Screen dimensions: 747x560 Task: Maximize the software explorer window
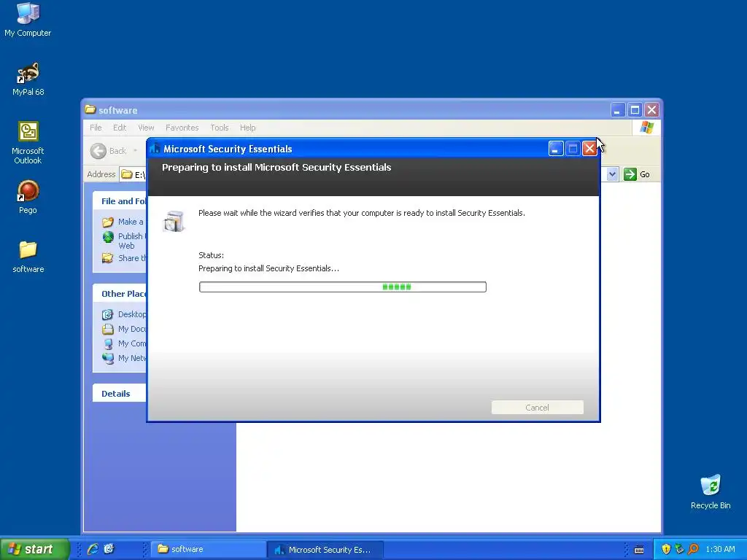[x=635, y=111]
